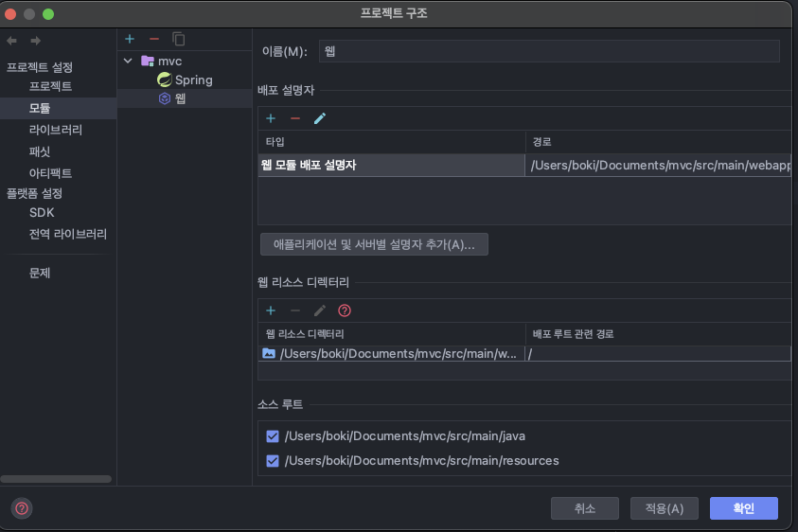Click the descriptor path /Users/boki/Documents/mvc/src/main/webapp
Image resolution: width=798 pixels, height=532 pixels.
coord(660,165)
